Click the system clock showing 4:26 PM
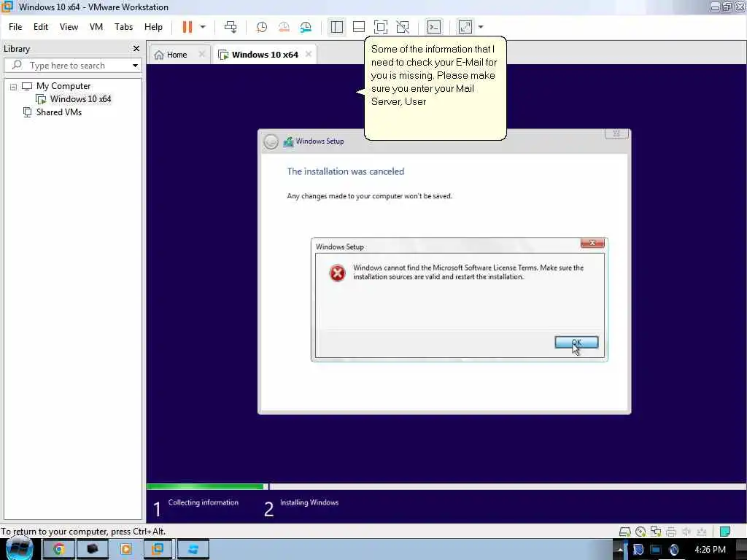747x560 pixels. (x=710, y=550)
